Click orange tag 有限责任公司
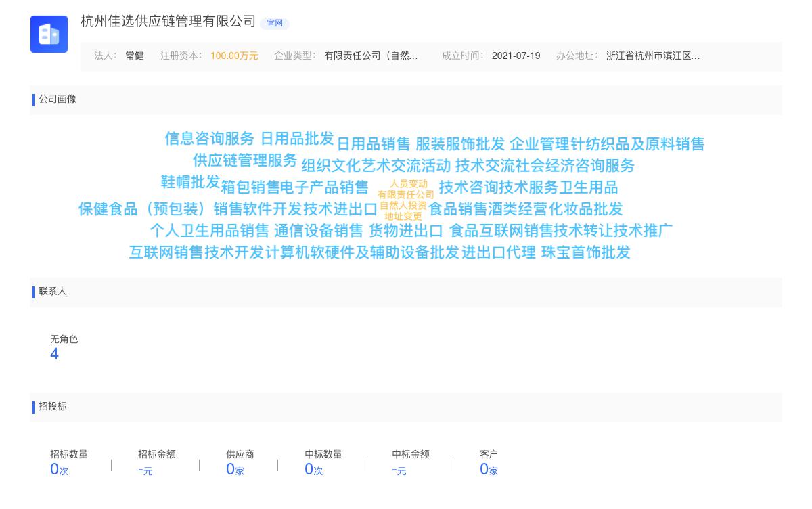 point(406,195)
